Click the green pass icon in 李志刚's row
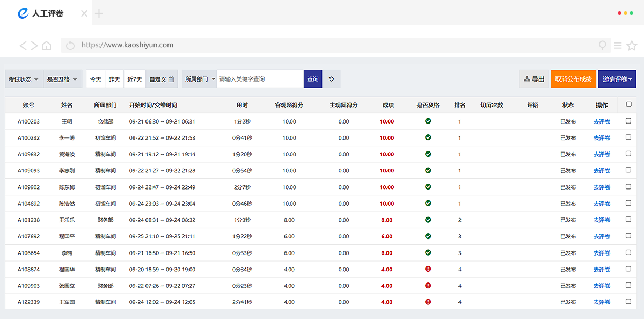644x319 pixels. point(428,170)
